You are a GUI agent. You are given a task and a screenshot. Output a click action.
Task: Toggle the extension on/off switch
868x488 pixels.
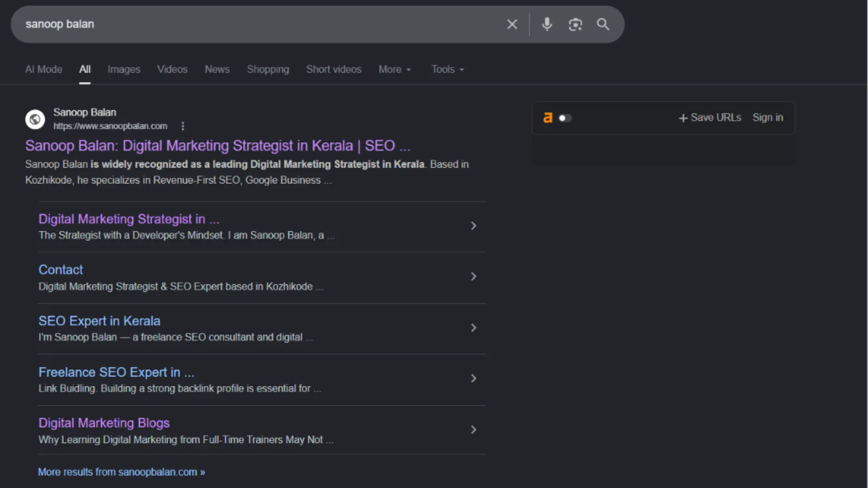tap(565, 118)
